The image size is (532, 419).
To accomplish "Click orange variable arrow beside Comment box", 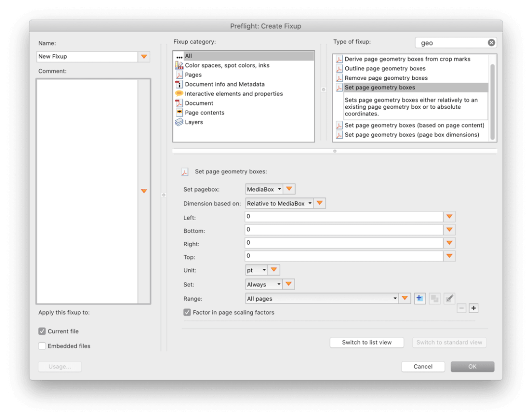I will (144, 191).
